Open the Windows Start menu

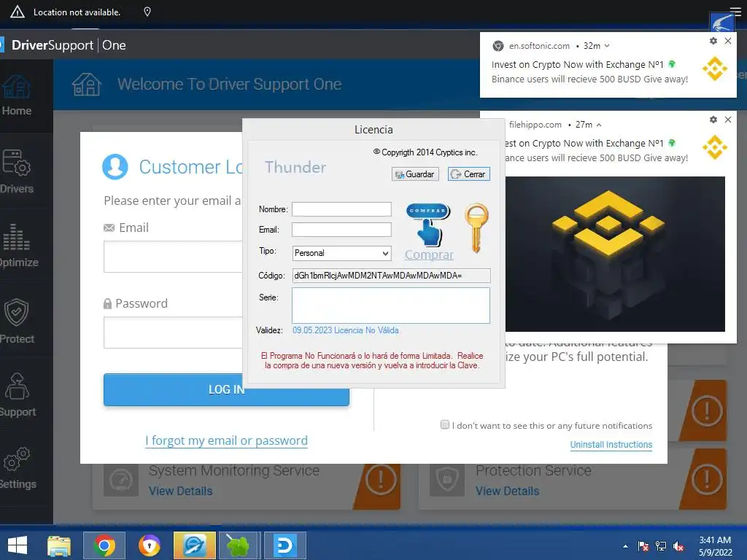[18, 545]
